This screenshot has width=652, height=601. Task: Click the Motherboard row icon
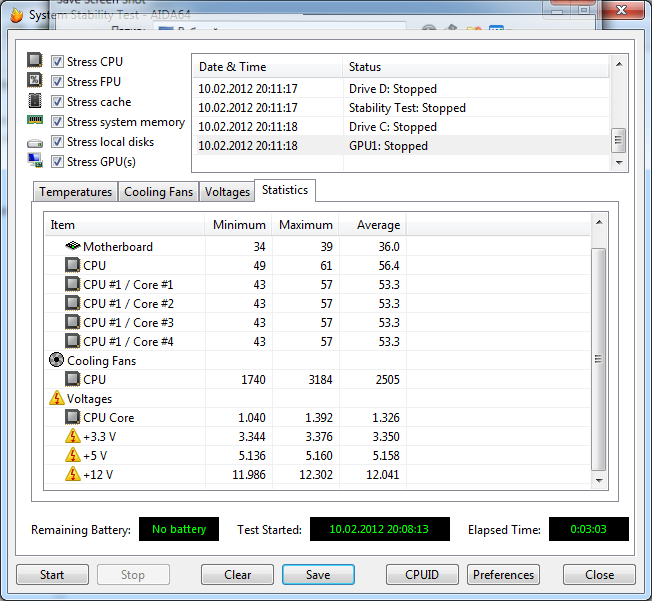pos(73,246)
